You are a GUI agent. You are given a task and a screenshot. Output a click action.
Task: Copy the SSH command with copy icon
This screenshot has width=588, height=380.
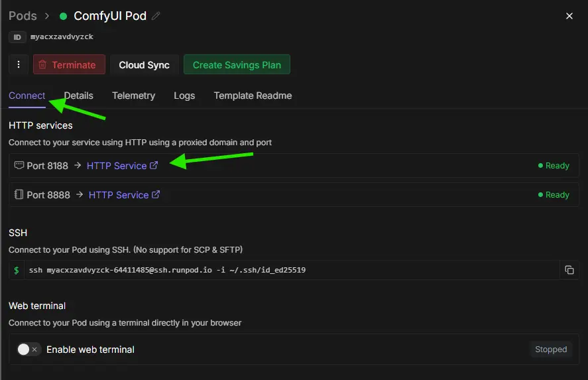point(569,270)
